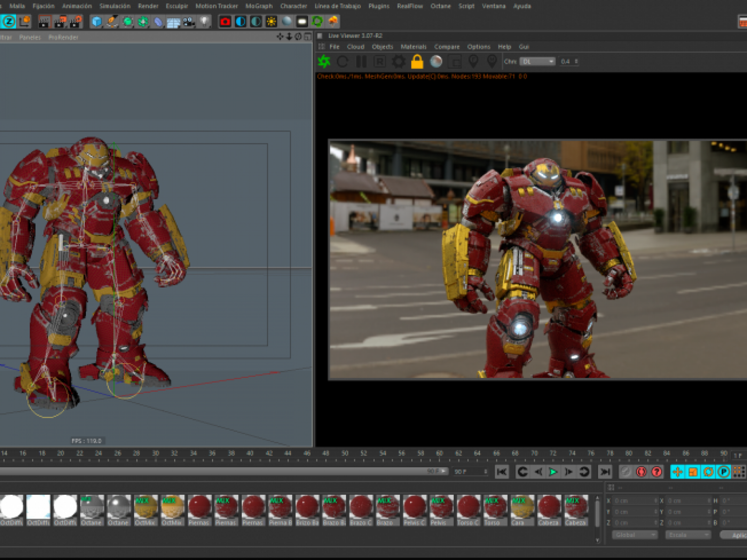Click the Live Viewer film region icon

click(455, 61)
